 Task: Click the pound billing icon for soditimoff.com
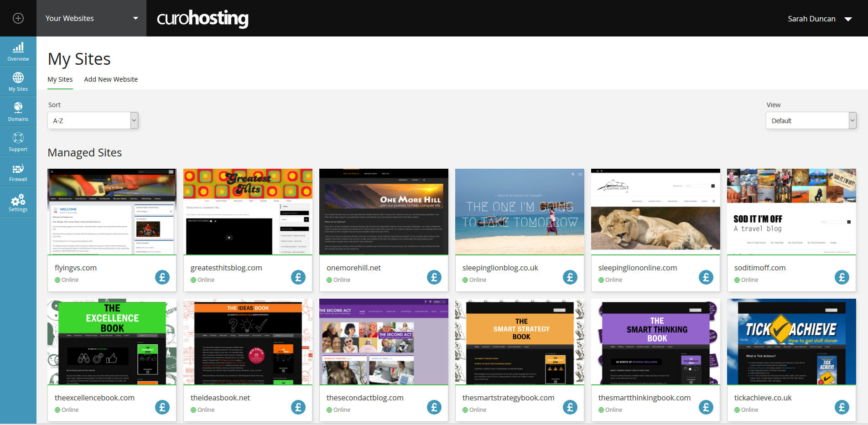click(x=842, y=277)
